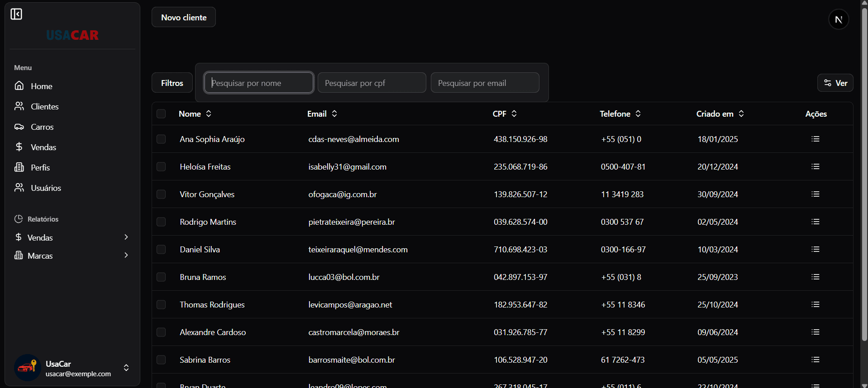The image size is (868, 388).
Task: Click the user avatar icon at top right
Action: coord(838,19)
